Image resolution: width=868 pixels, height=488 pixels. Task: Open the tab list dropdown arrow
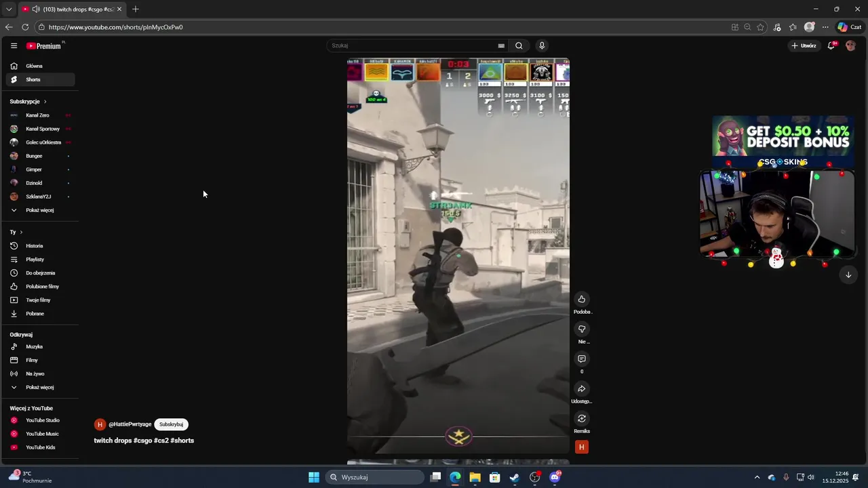(x=8, y=9)
